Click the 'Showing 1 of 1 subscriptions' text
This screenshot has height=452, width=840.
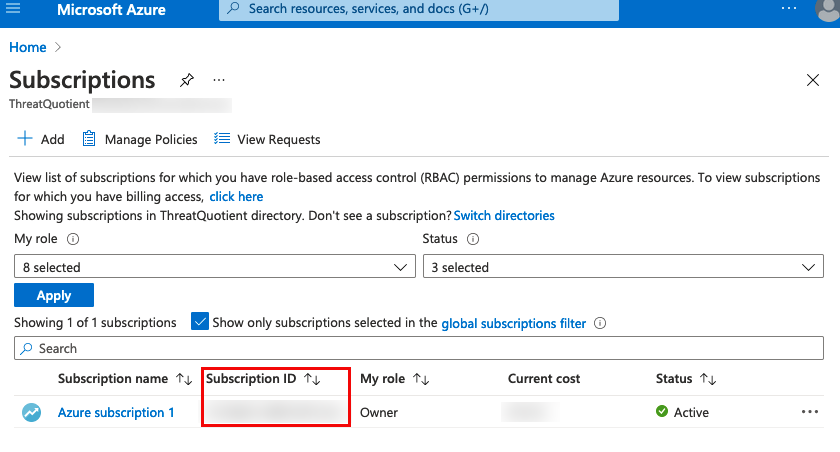(95, 322)
